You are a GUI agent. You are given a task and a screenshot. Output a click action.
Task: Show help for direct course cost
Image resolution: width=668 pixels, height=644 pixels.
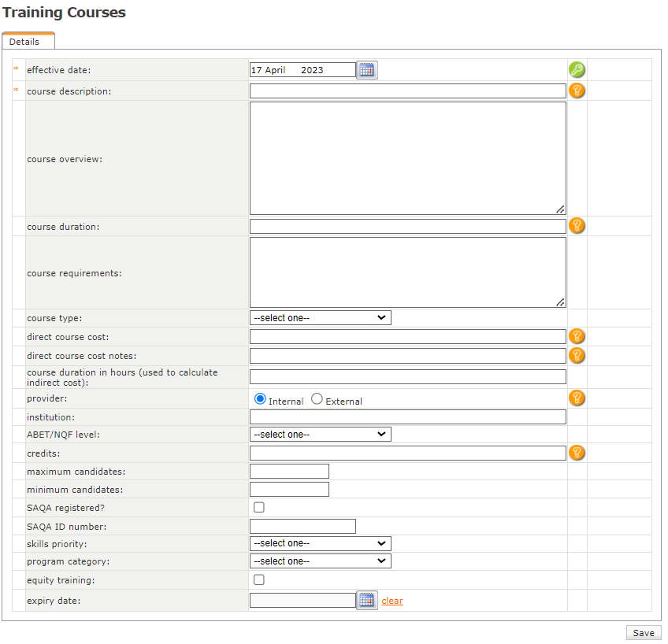pos(577,336)
